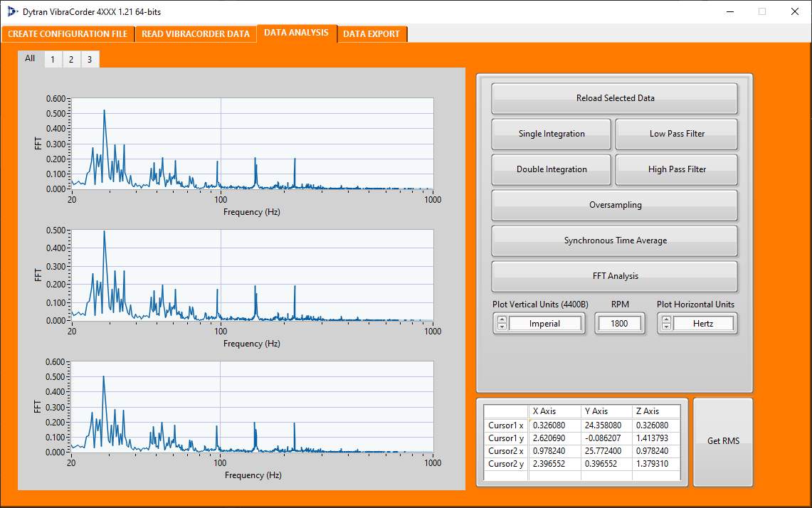Screen dimensions: 812x508
Task: Click the RPM value field
Action: tap(619, 324)
